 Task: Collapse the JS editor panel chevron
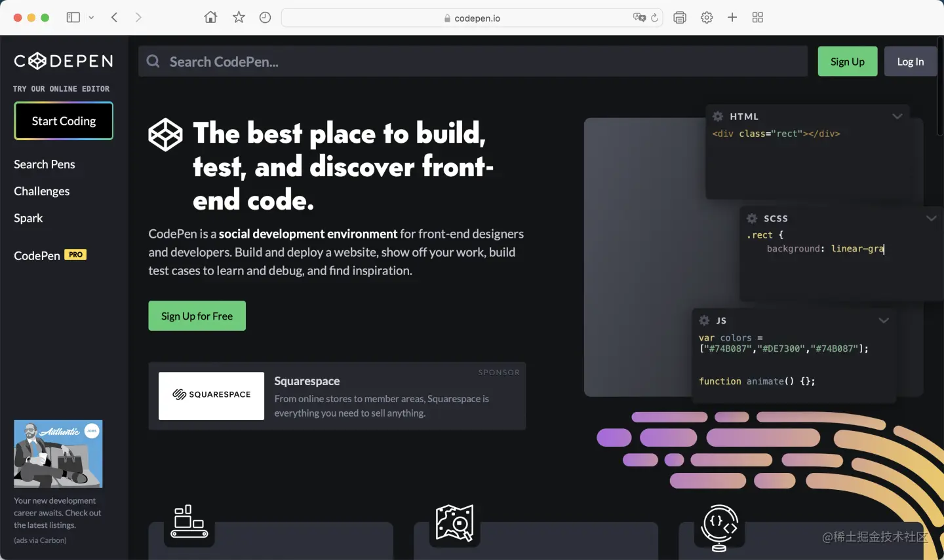(x=884, y=320)
